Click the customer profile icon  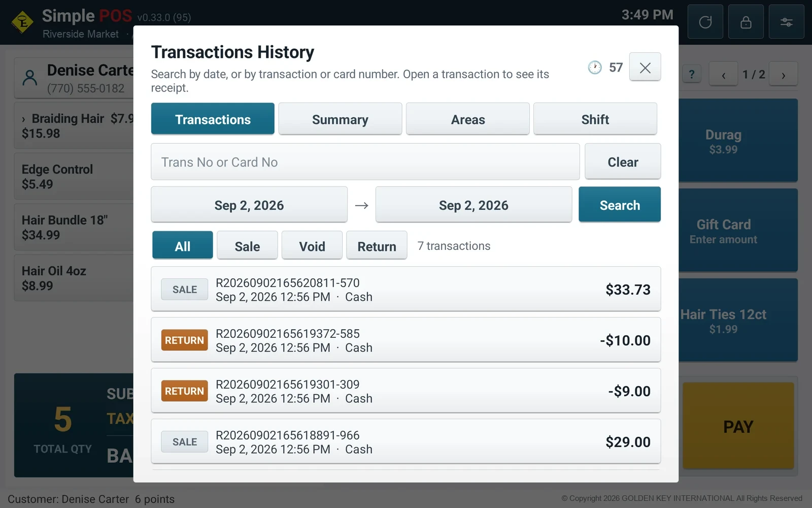(30, 78)
